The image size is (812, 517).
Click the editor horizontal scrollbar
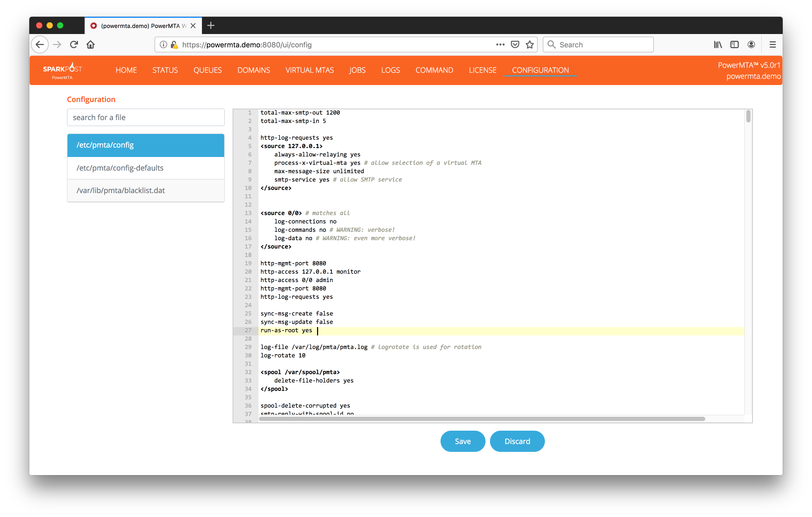tap(482, 419)
